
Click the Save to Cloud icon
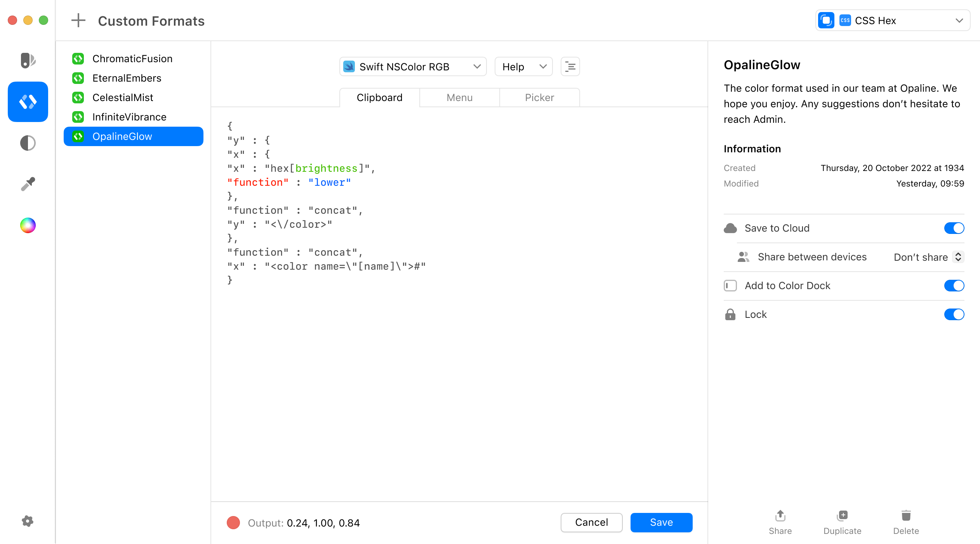coord(730,228)
